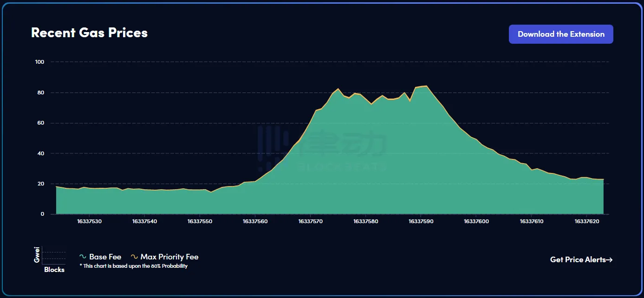
Task: Click the Gwei axis label
Action: 37,255
